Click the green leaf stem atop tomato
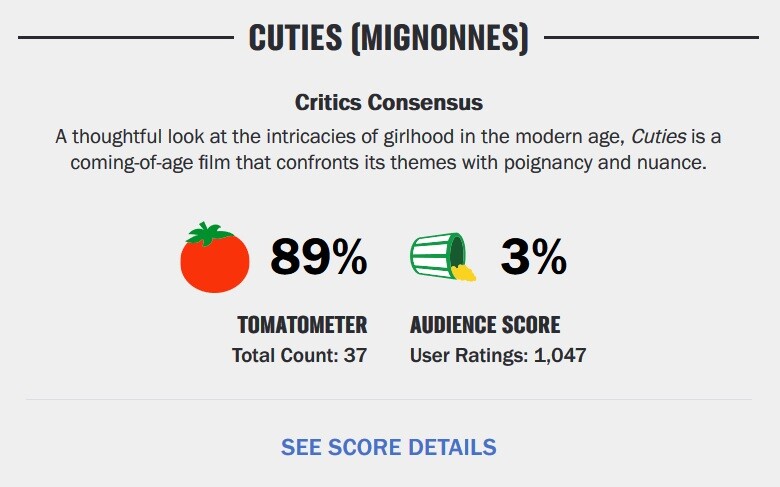This screenshot has height=487, width=780. (x=209, y=233)
